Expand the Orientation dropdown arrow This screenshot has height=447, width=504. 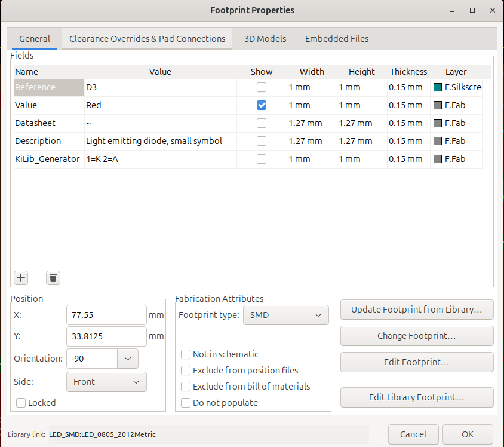coord(128,359)
